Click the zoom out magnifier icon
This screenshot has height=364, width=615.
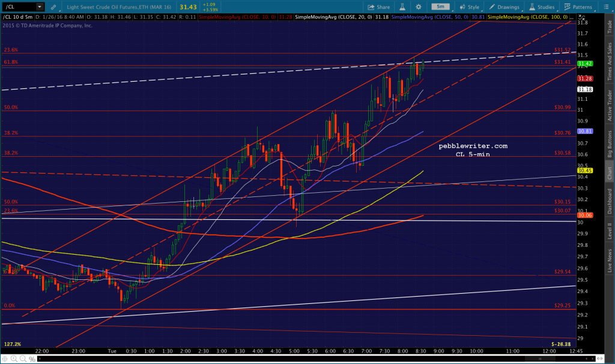[x=23, y=359]
